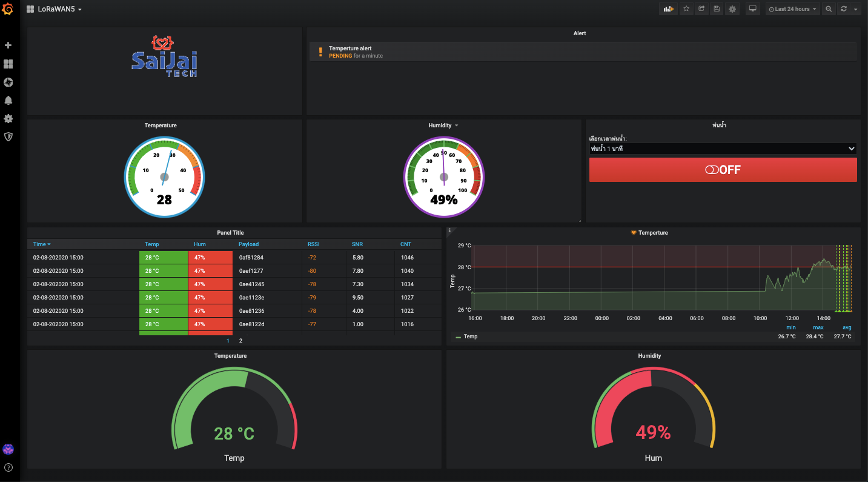Click the Share dashboard icon
Image resolution: width=868 pixels, height=482 pixels.
(702, 9)
